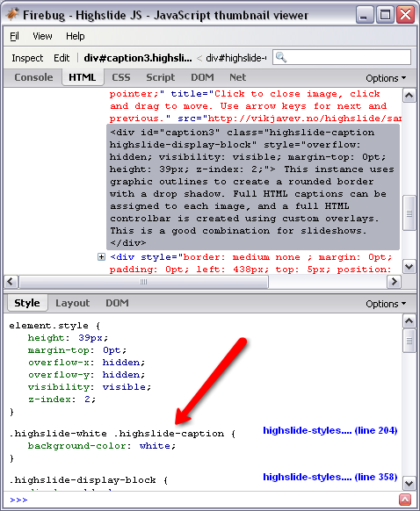Select div#caption3 breadcrumb path item
Viewport: 420px width, 511px height.
pos(138,58)
